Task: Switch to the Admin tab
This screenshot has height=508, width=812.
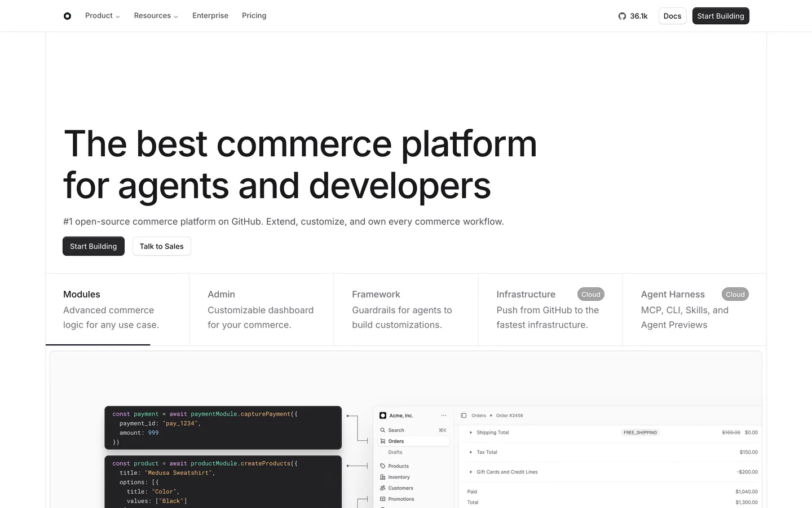Action: pyautogui.click(x=262, y=309)
